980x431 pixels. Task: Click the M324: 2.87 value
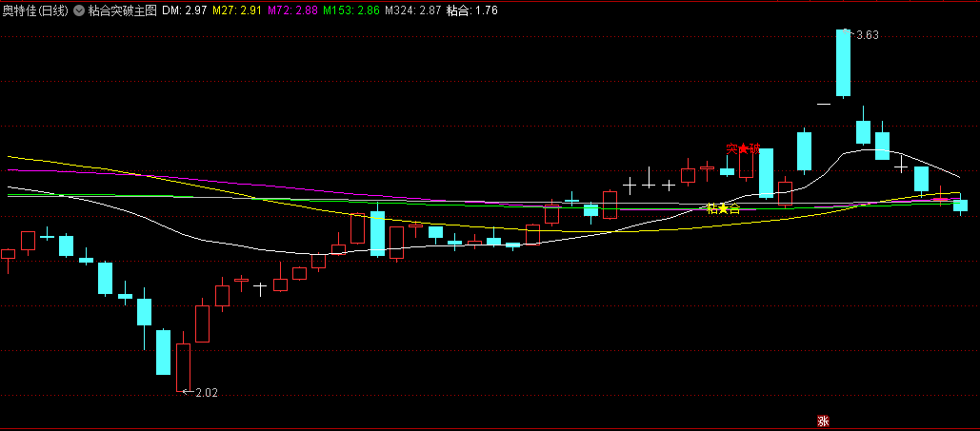pyautogui.click(x=412, y=10)
